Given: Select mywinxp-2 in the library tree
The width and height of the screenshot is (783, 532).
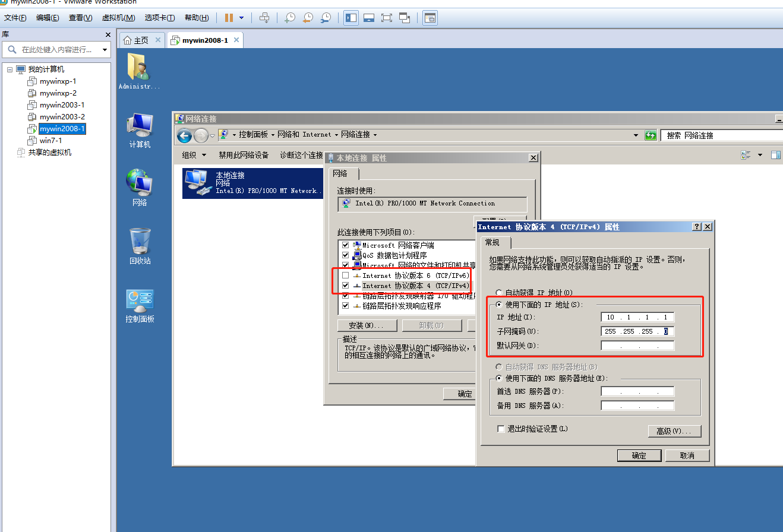Looking at the screenshot, I should coord(58,93).
